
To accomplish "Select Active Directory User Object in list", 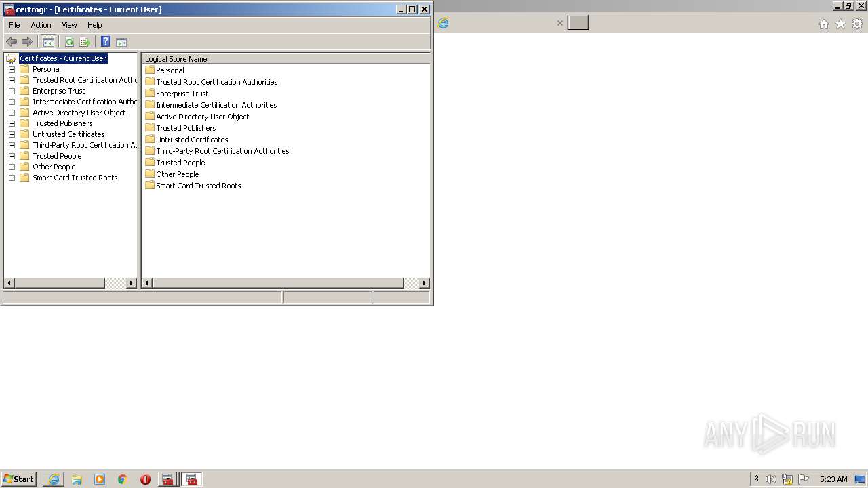I will [x=202, y=117].
